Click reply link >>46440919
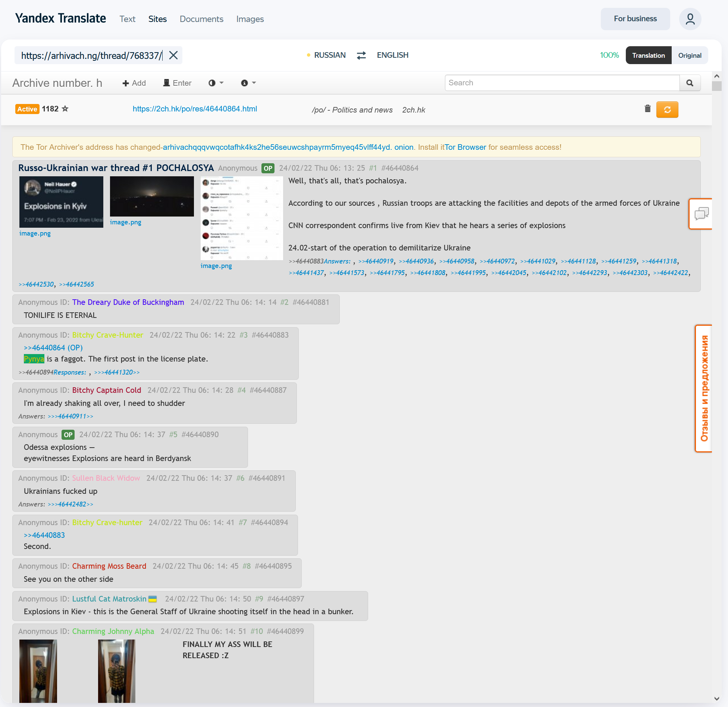Image resolution: width=728 pixels, height=707 pixels. click(x=376, y=261)
